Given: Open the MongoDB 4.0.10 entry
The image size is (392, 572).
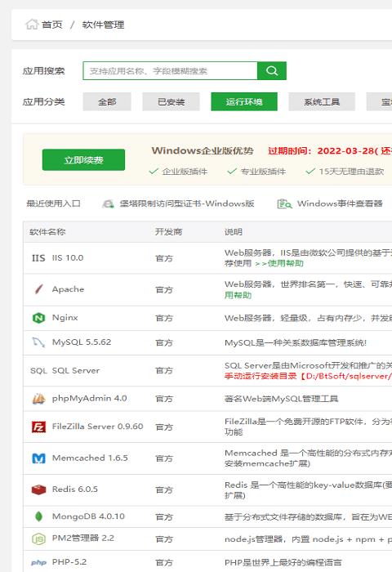Looking at the screenshot, I should pos(88,516).
